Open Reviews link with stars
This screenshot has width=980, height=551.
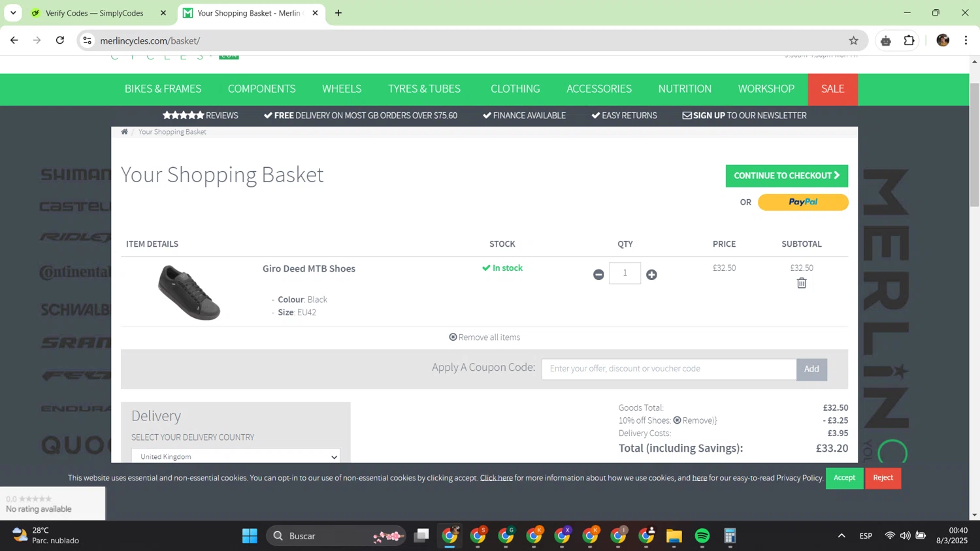[201, 116]
